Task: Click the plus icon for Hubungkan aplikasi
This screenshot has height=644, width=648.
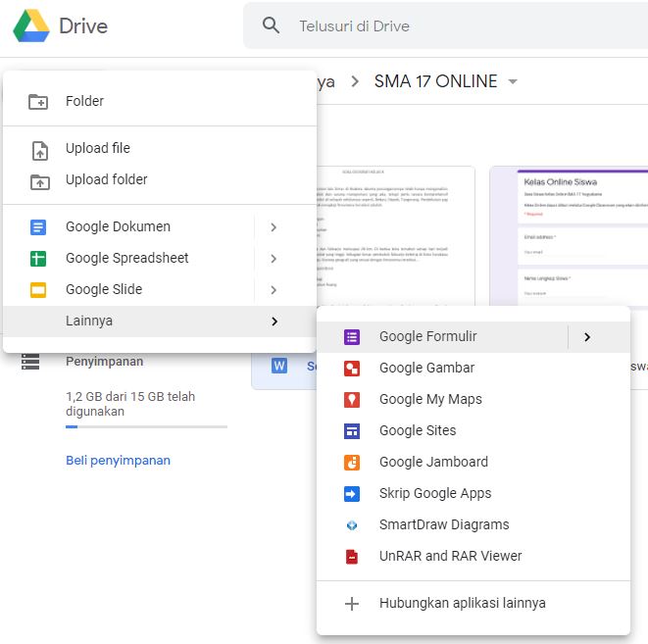Action: coord(352,604)
